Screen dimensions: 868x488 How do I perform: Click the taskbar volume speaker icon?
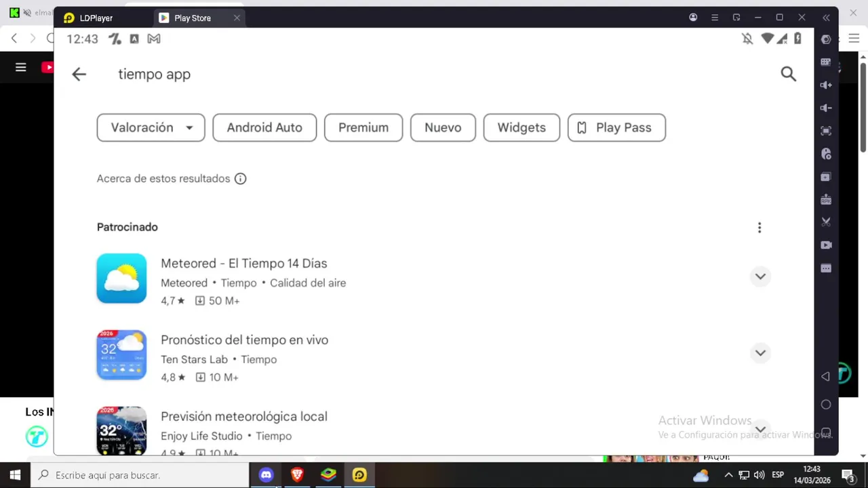(759, 475)
